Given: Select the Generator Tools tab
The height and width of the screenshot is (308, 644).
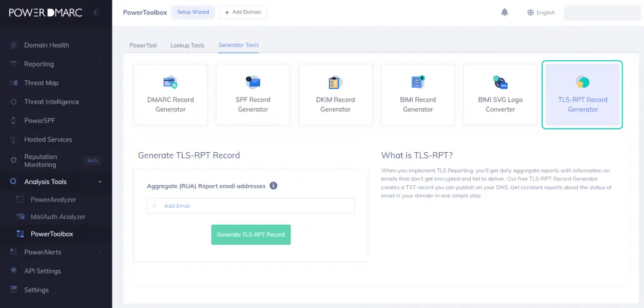Looking at the screenshot, I should point(239,45).
